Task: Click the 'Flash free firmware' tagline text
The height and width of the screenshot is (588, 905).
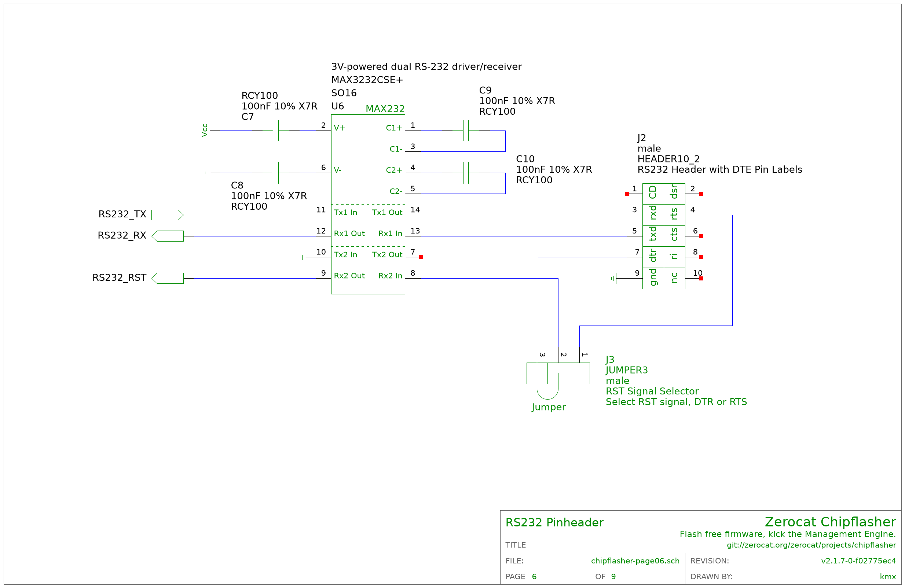Action: coord(788,534)
